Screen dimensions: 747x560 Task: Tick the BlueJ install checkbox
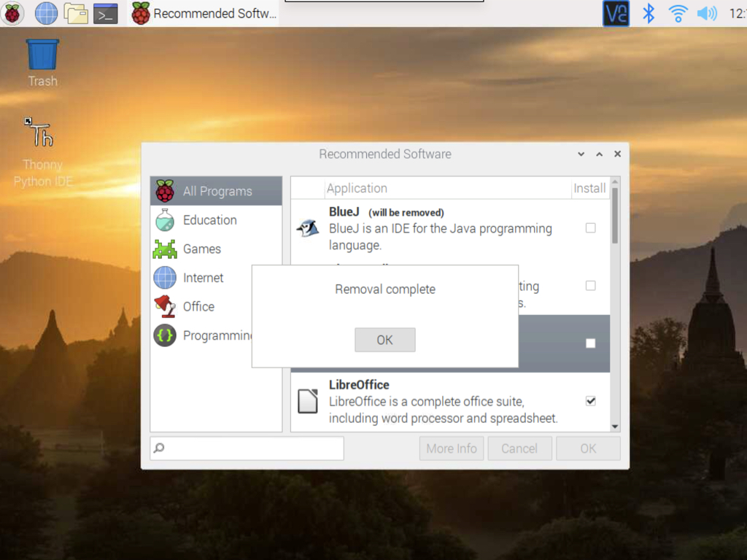click(591, 228)
